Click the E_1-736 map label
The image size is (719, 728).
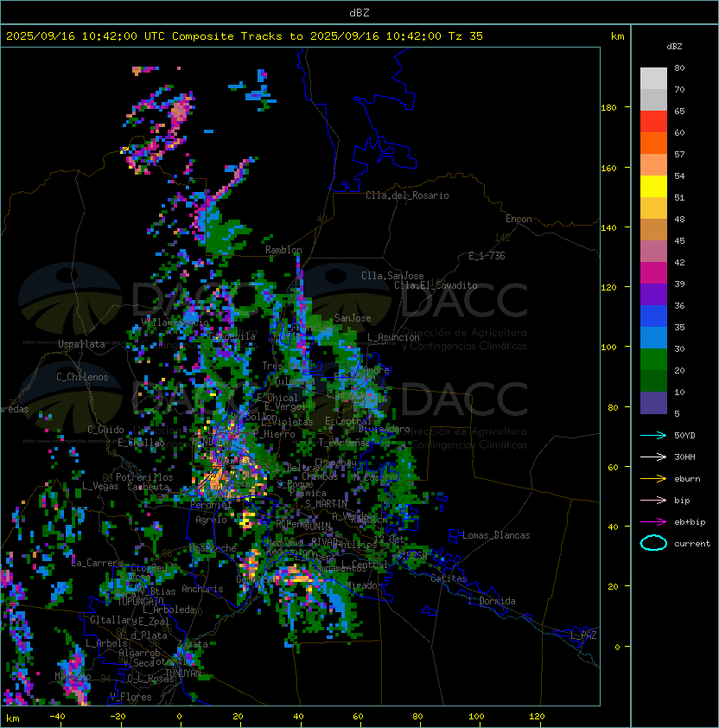tap(487, 256)
